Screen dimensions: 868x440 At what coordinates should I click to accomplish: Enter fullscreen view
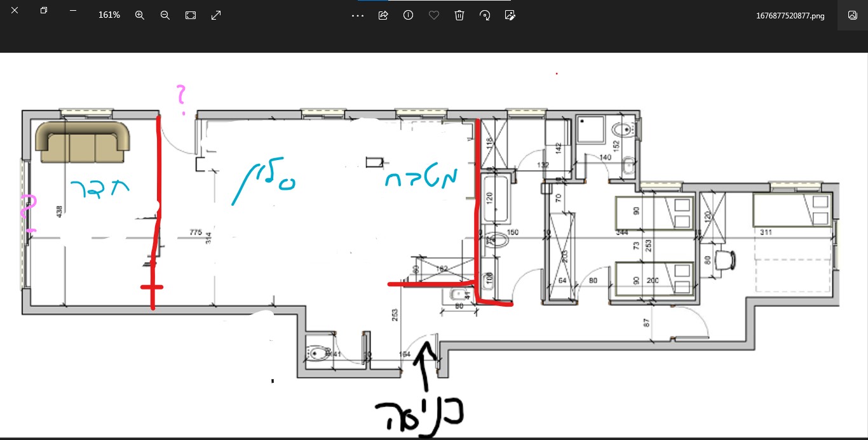[216, 15]
